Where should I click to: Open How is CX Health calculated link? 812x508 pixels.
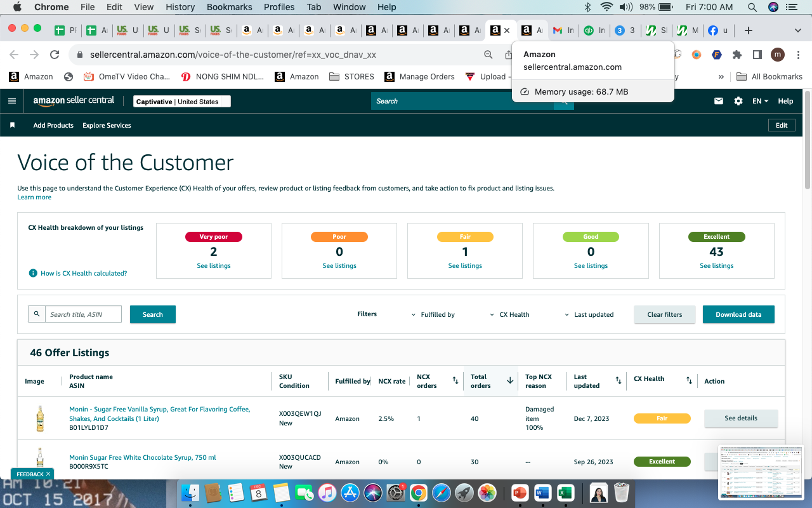coord(84,273)
